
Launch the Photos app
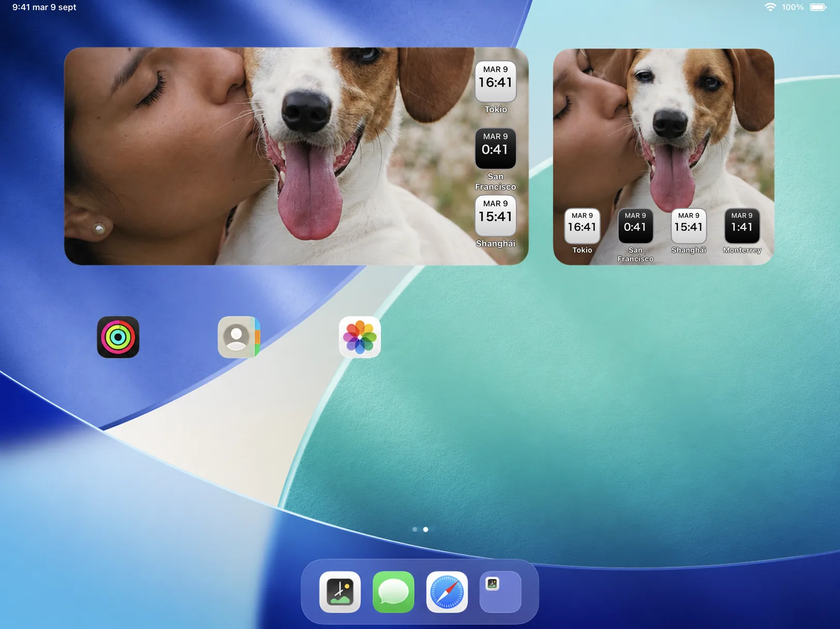[x=360, y=337]
